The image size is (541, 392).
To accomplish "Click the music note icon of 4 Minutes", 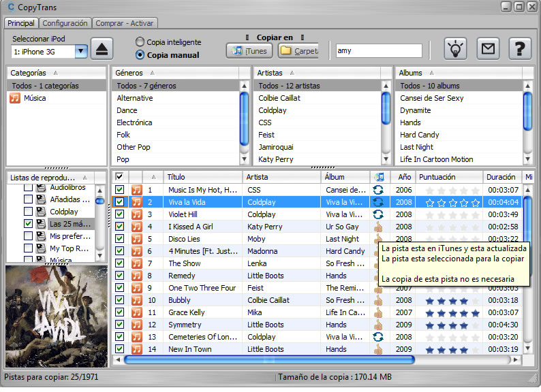I will [x=137, y=251].
